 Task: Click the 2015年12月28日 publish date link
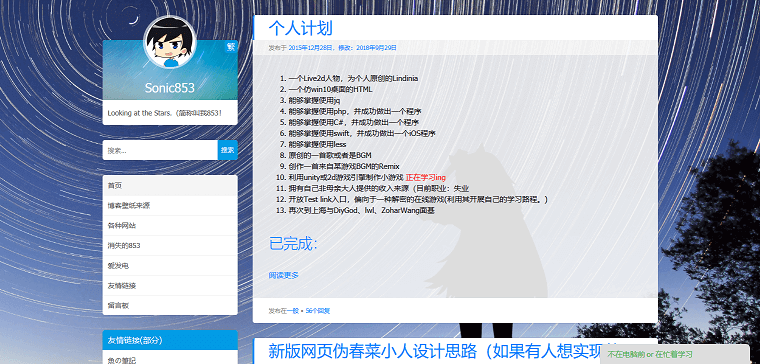click(311, 47)
